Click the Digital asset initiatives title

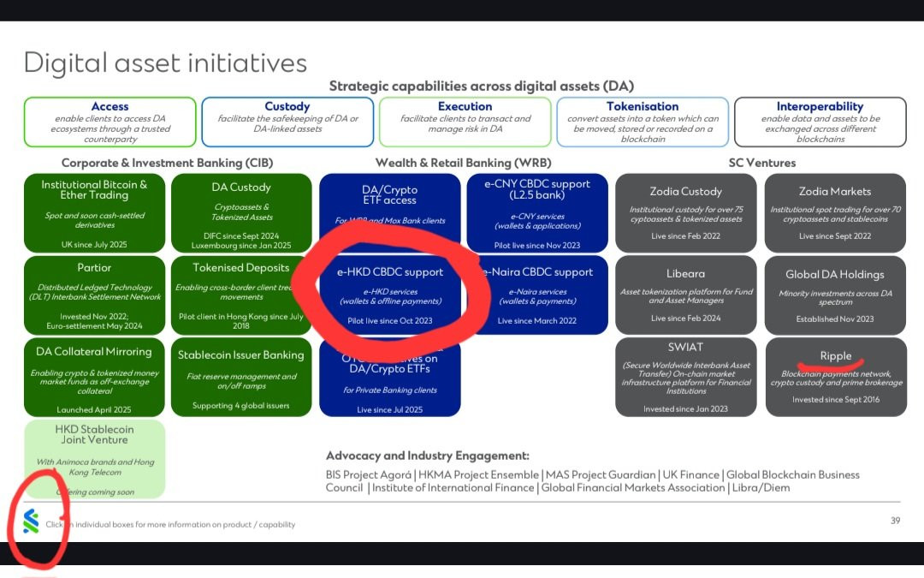point(165,63)
